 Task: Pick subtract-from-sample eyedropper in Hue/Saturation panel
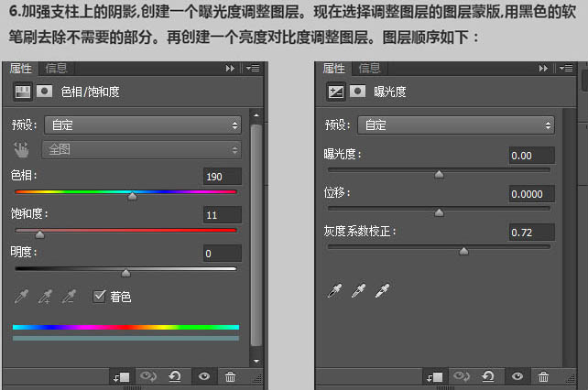[70, 297]
